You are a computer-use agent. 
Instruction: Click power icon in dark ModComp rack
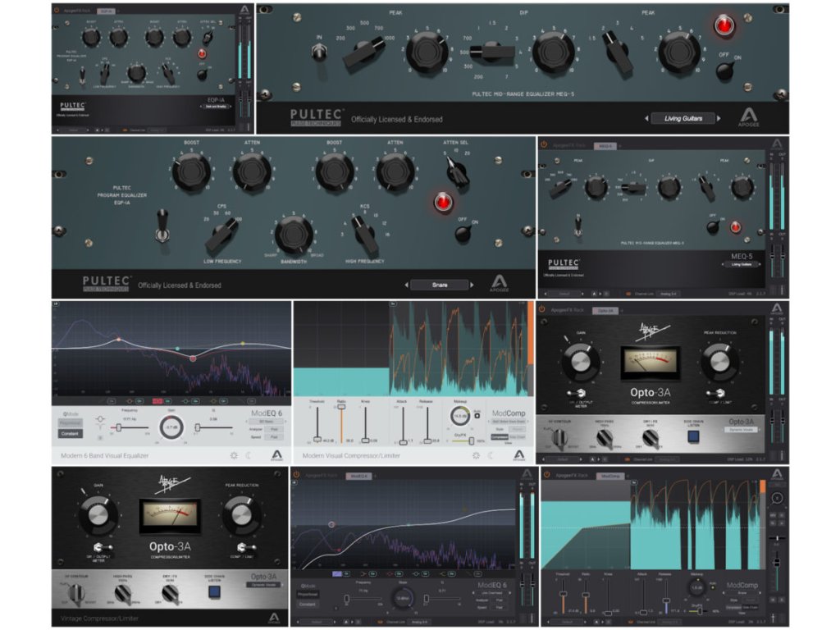(x=546, y=475)
